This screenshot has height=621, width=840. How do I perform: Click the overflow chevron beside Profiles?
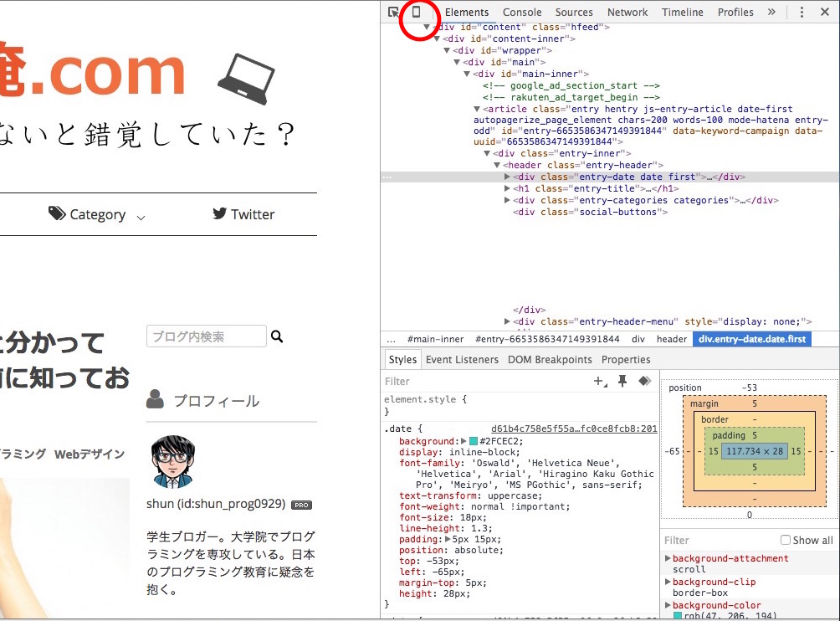[771, 12]
